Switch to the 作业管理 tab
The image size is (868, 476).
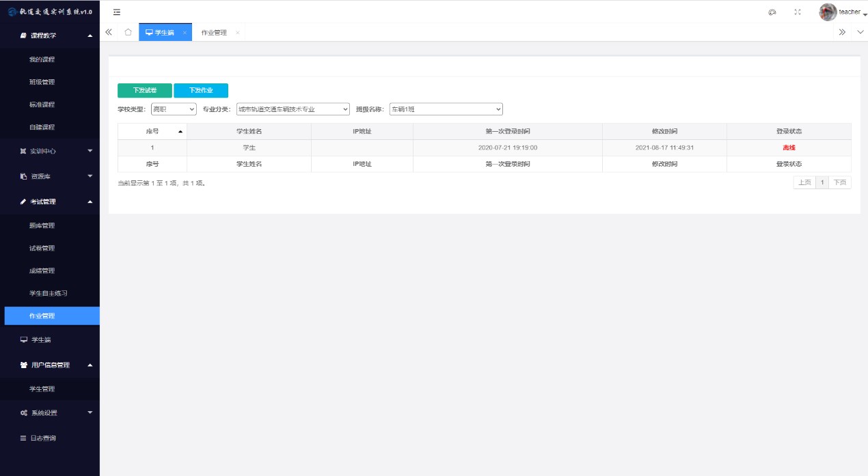214,33
